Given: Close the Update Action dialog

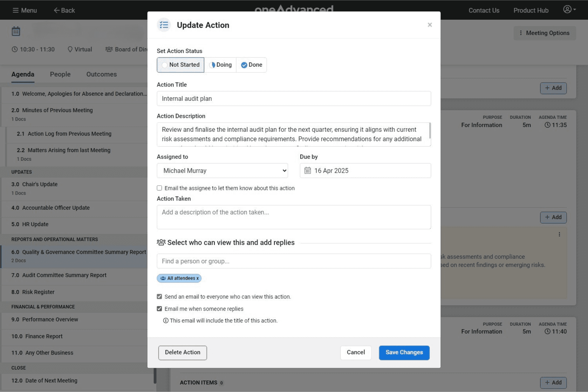Looking at the screenshot, I should 429,25.
